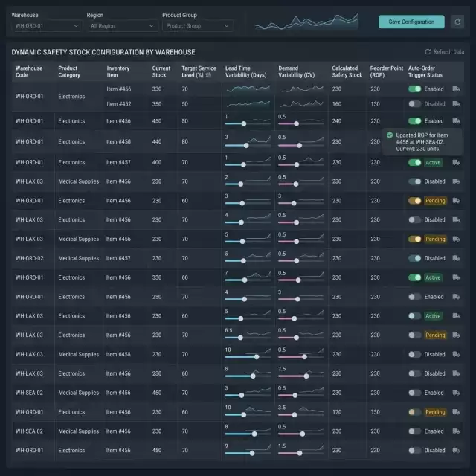Click the refresh icon beside Save Configuration
Viewport: 476px width, 476px height.
(457, 22)
